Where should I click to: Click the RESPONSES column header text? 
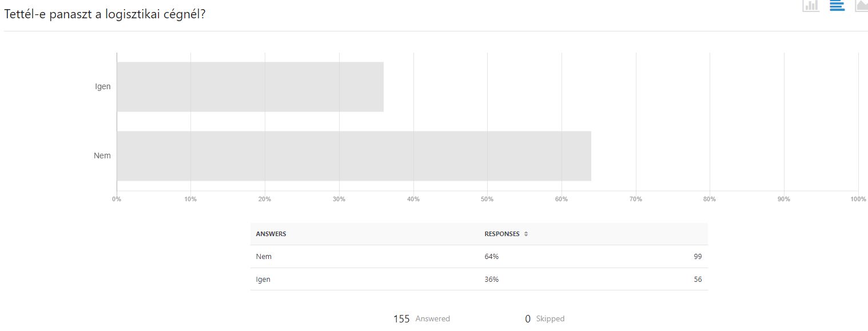coord(502,234)
